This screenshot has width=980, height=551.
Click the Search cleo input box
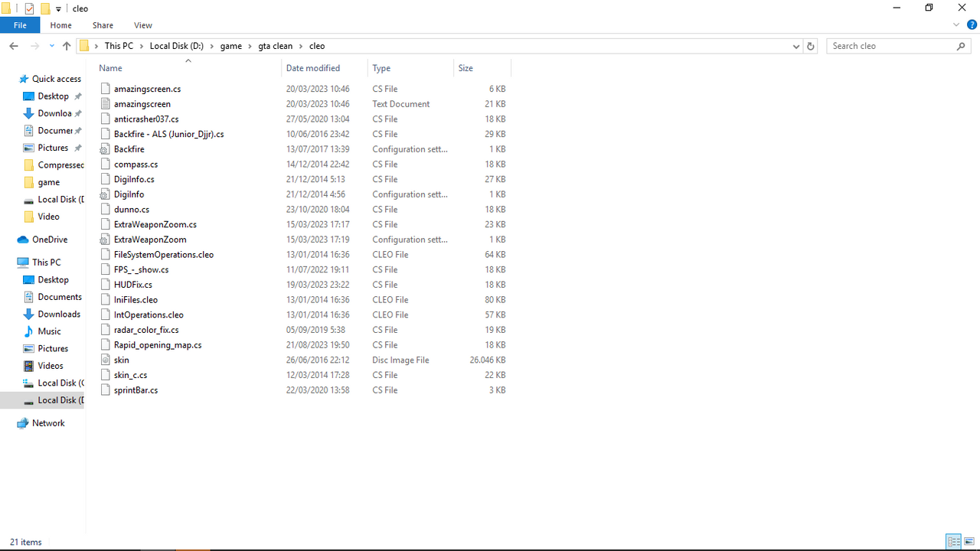[891, 46]
